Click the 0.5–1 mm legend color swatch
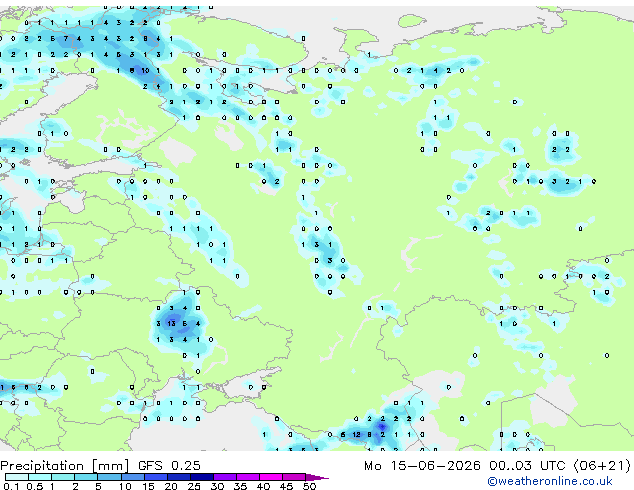Screen dimensions: 634x490 [x=40, y=477]
